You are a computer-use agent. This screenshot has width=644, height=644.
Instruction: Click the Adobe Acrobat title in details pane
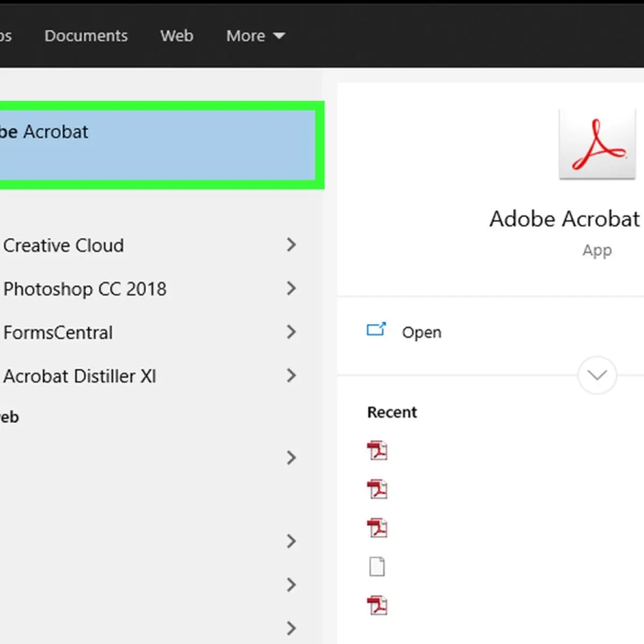tap(565, 219)
